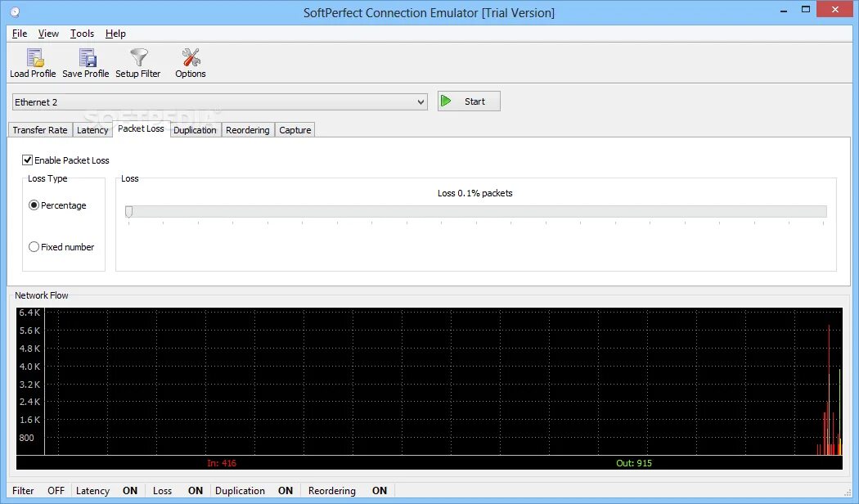The image size is (859, 504).
Task: Click the middle of the loss slider track
Action: pos(476,211)
